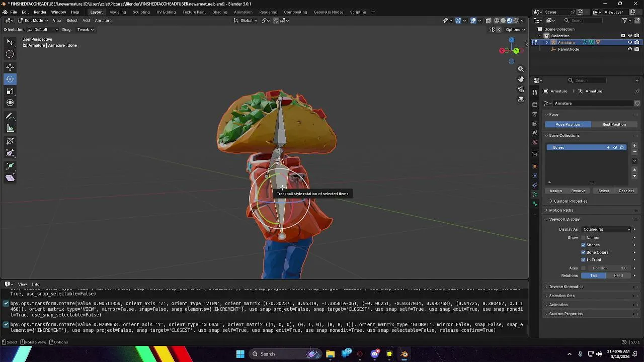The height and width of the screenshot is (362, 644).
Task: Click the Remove button
Action: point(579,191)
